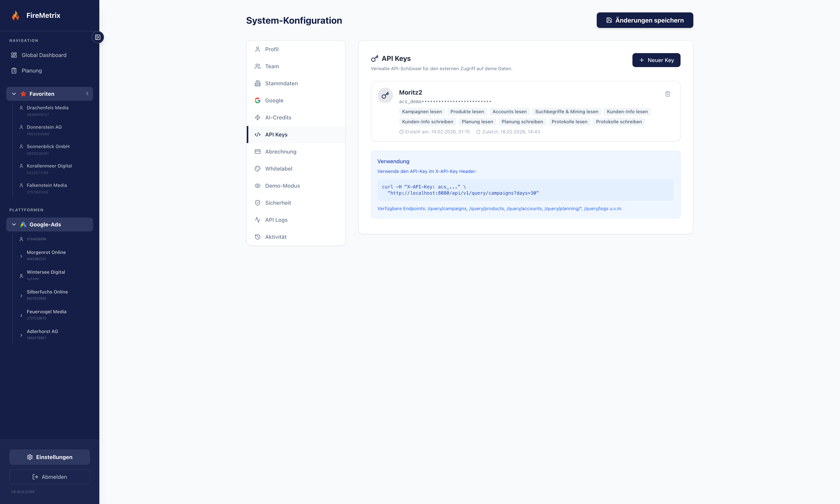
Task: Toggle the Kampagnen lesen permission badge
Action: [x=422, y=111]
